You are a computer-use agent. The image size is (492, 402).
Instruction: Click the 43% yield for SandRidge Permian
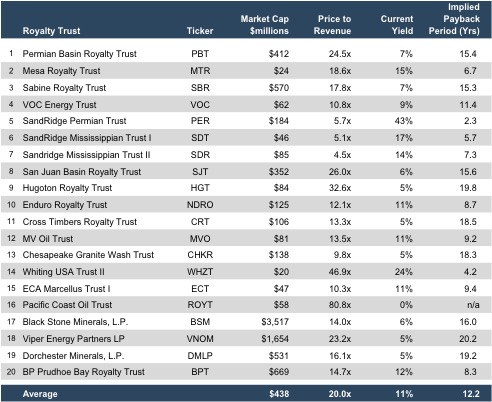(404, 121)
